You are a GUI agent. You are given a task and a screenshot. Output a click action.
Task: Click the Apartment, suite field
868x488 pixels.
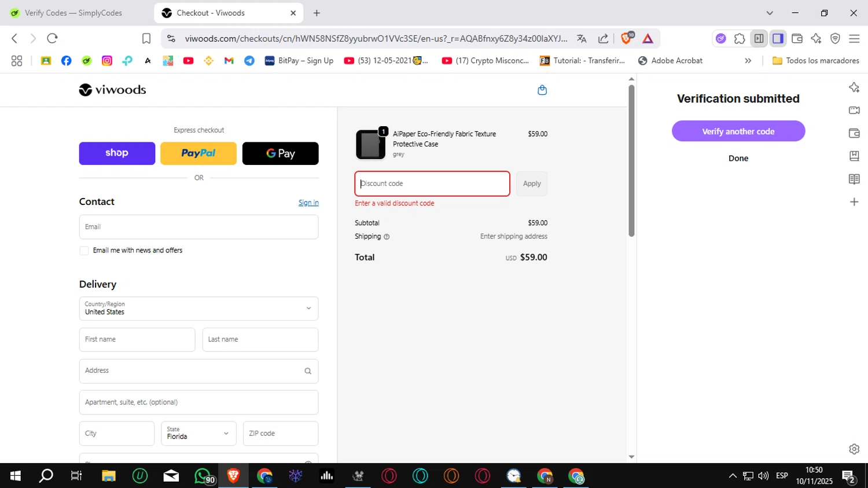click(198, 402)
